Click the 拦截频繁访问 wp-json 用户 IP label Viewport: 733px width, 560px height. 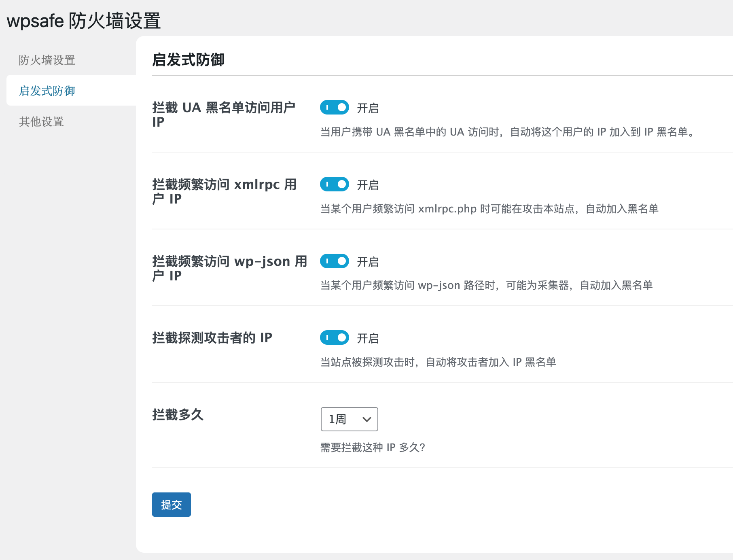coord(230,268)
